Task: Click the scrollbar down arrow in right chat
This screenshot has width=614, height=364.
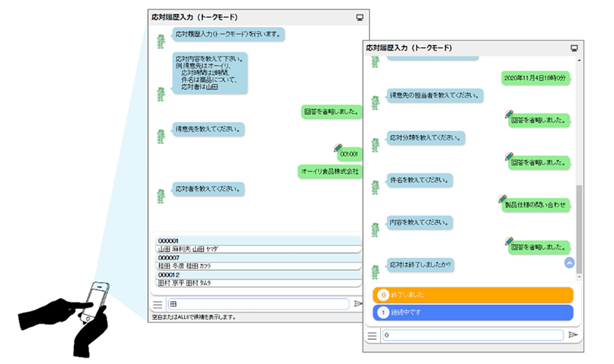Action: click(x=579, y=277)
